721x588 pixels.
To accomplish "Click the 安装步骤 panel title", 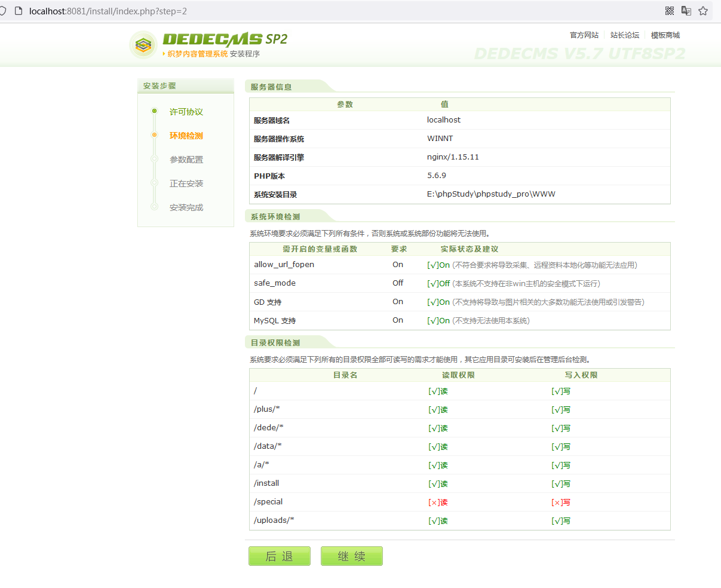I will [x=159, y=86].
